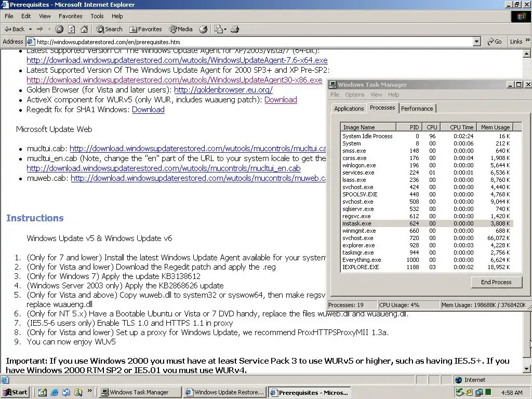The width and height of the screenshot is (532, 399).
Task: Click the page scrollbar up arrow
Action: point(527,54)
